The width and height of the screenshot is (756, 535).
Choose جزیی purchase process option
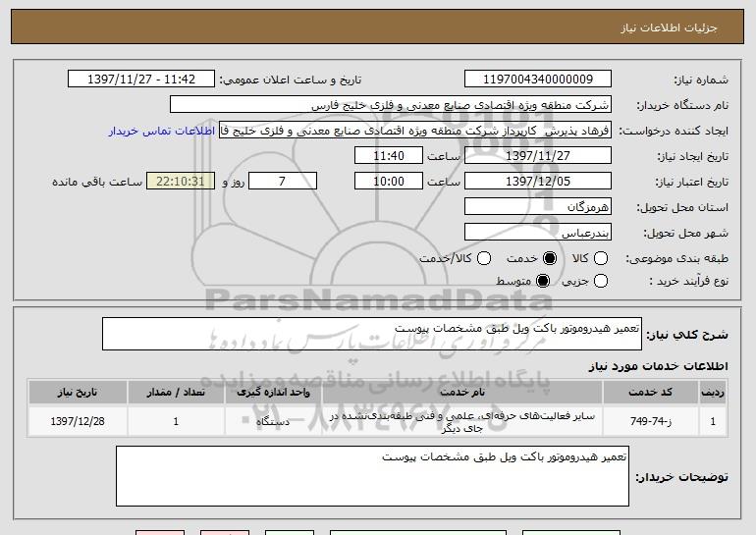[x=600, y=281]
